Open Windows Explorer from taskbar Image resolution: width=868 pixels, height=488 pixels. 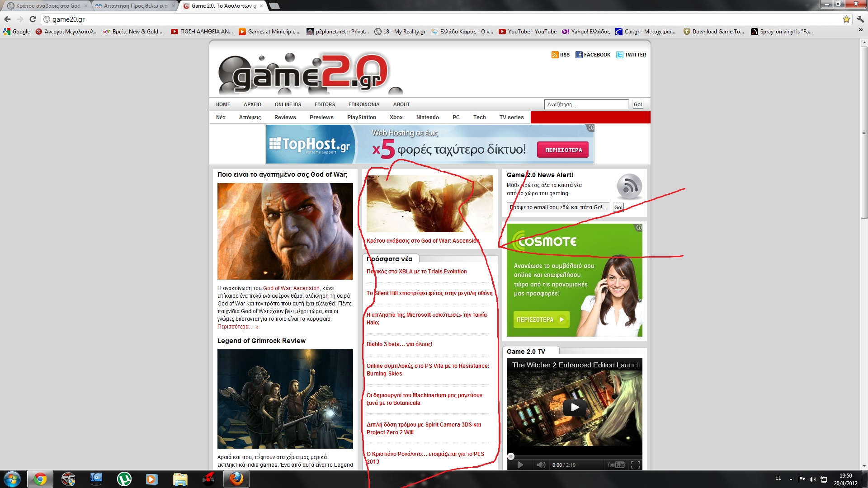point(180,479)
